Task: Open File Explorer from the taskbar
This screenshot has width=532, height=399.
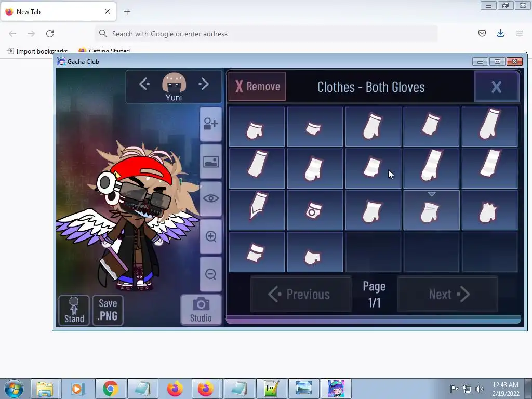Action: click(x=45, y=389)
